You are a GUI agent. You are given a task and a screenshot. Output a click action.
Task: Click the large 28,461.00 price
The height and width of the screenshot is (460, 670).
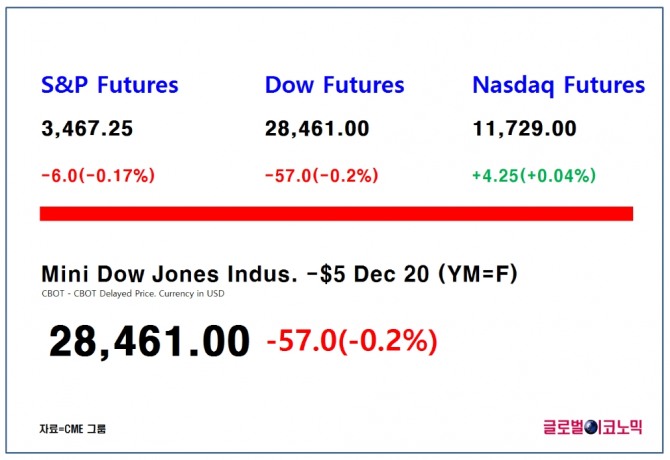pyautogui.click(x=149, y=341)
